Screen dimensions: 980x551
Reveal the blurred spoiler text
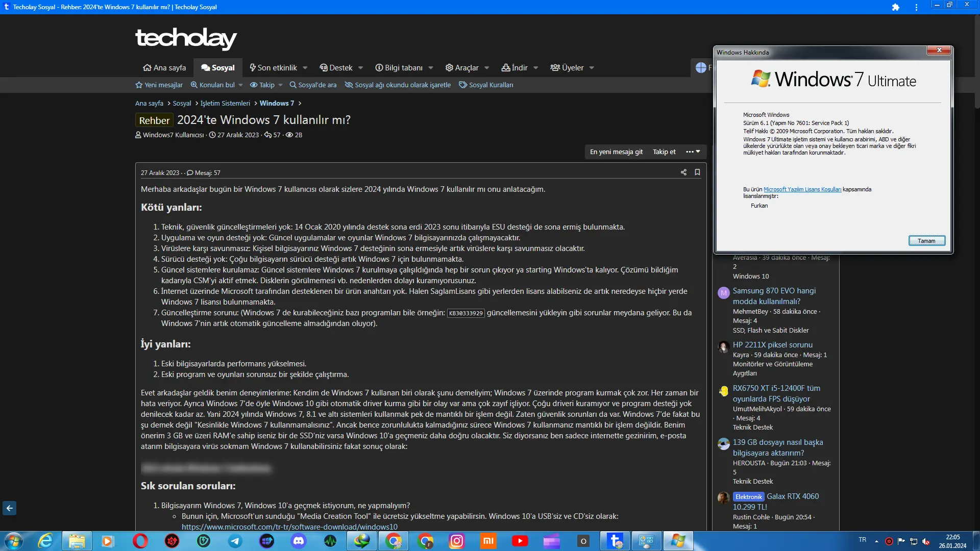point(206,468)
